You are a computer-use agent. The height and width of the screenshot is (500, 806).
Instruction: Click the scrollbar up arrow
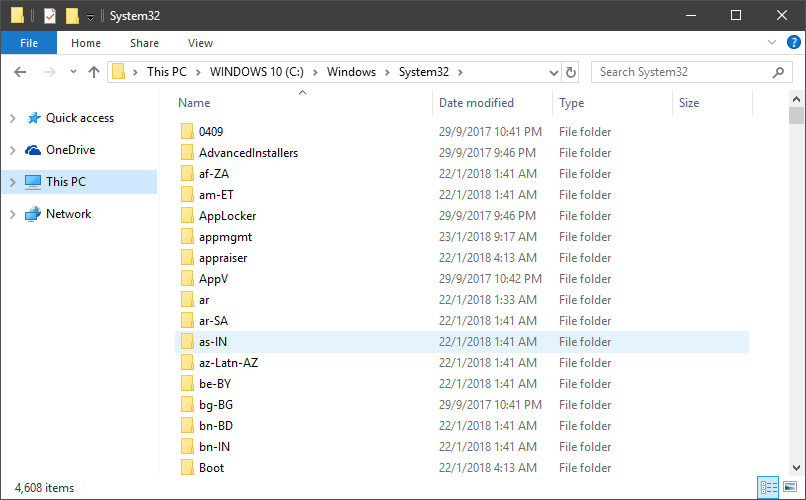pyautogui.click(x=796, y=99)
